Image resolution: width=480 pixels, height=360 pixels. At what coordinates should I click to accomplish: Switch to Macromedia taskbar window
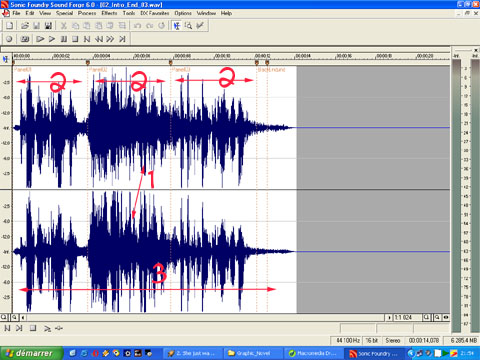coord(313,353)
